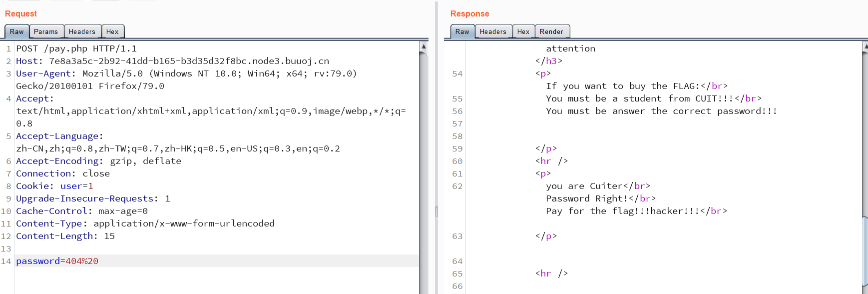Click the POST /pay.php request line
The height and width of the screenshot is (294, 868).
tap(76, 48)
